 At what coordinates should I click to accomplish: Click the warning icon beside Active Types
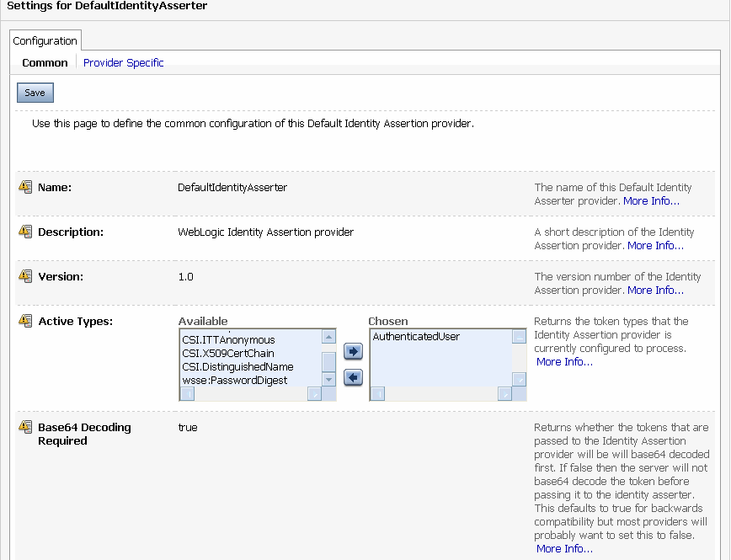click(x=25, y=321)
